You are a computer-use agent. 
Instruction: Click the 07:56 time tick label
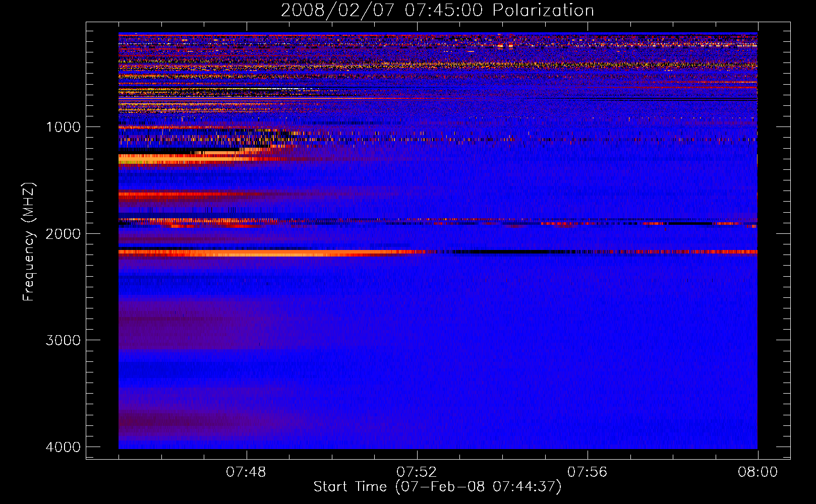[x=587, y=472]
